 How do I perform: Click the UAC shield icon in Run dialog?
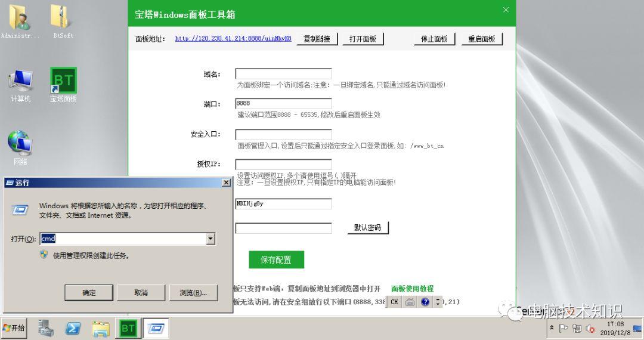click(x=44, y=255)
